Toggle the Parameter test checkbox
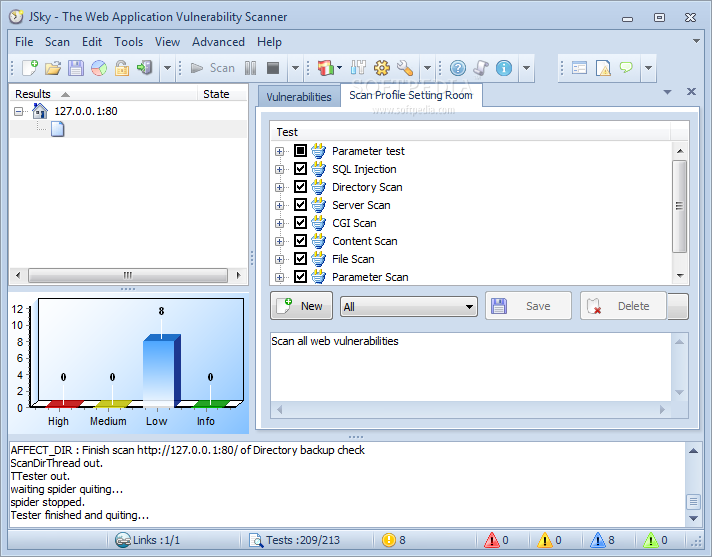712x557 pixels. click(x=300, y=151)
